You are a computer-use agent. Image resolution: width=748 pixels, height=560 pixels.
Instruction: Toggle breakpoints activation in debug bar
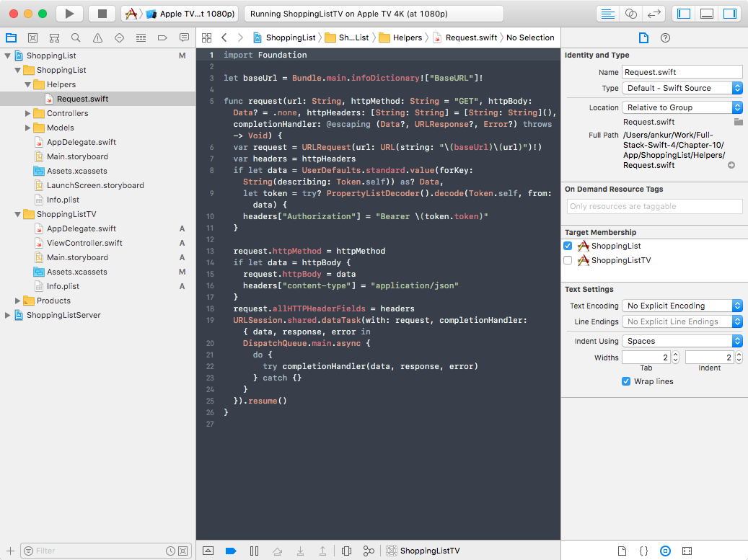pos(231,551)
